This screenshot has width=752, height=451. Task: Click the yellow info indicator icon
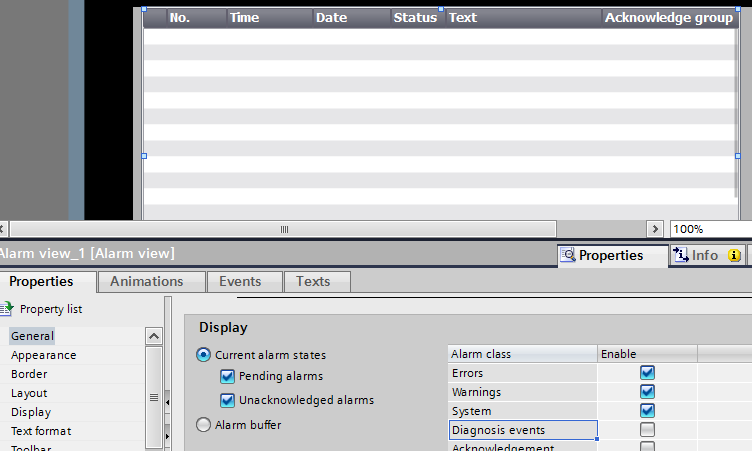tap(734, 255)
